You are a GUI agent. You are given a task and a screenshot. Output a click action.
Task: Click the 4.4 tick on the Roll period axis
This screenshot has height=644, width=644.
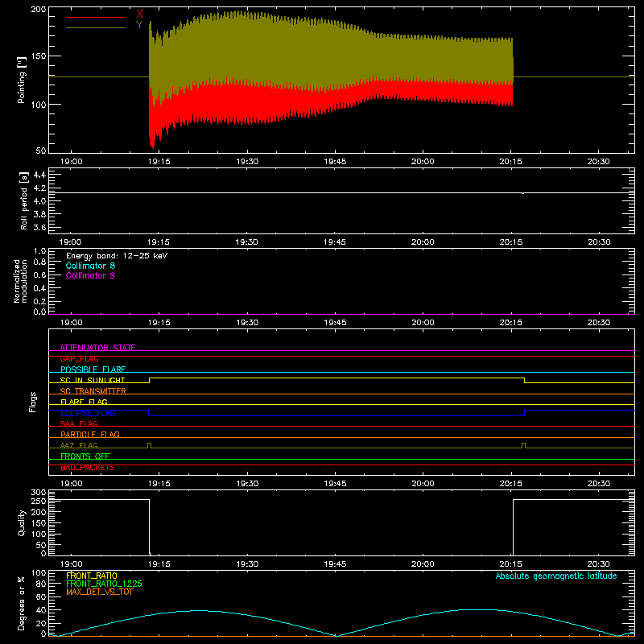[x=39, y=175]
